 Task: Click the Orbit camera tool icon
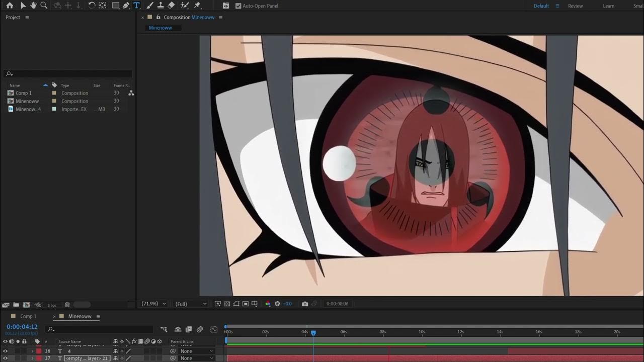57,6
